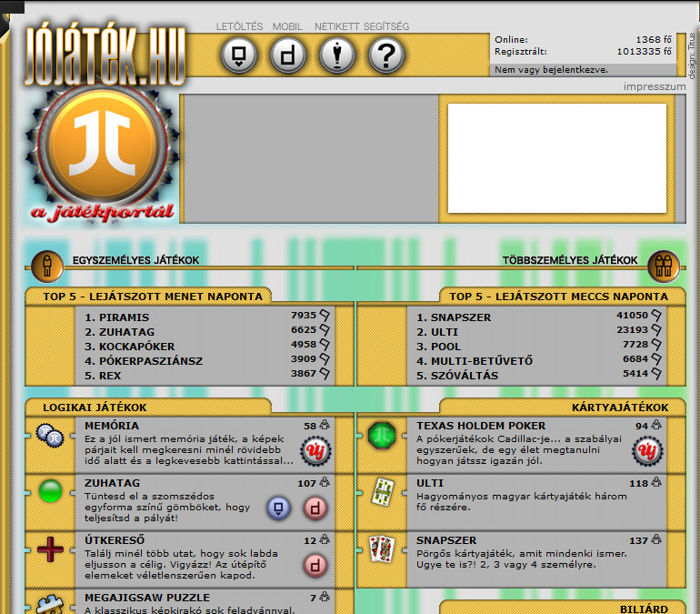
Task: Click the Segítség question mark icon
Action: [386, 56]
